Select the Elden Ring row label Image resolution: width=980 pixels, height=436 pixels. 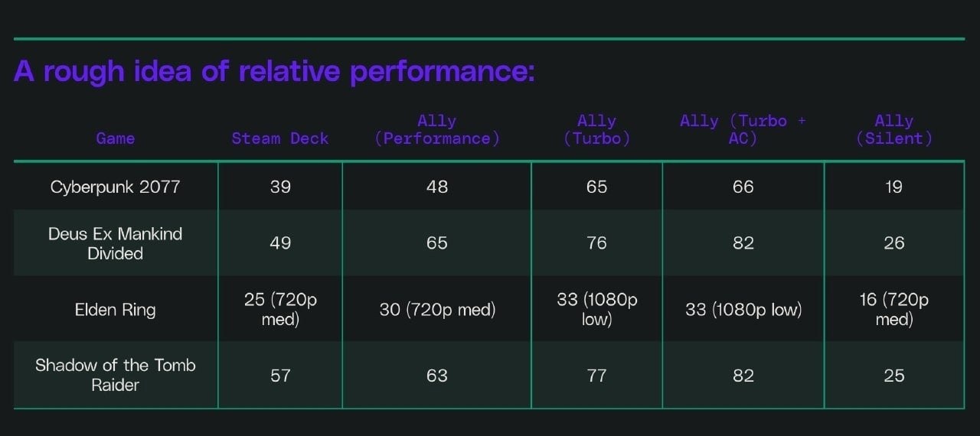tap(115, 310)
